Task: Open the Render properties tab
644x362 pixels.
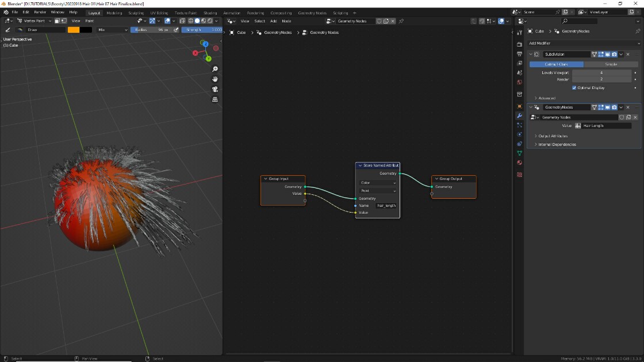Action: [x=520, y=44]
